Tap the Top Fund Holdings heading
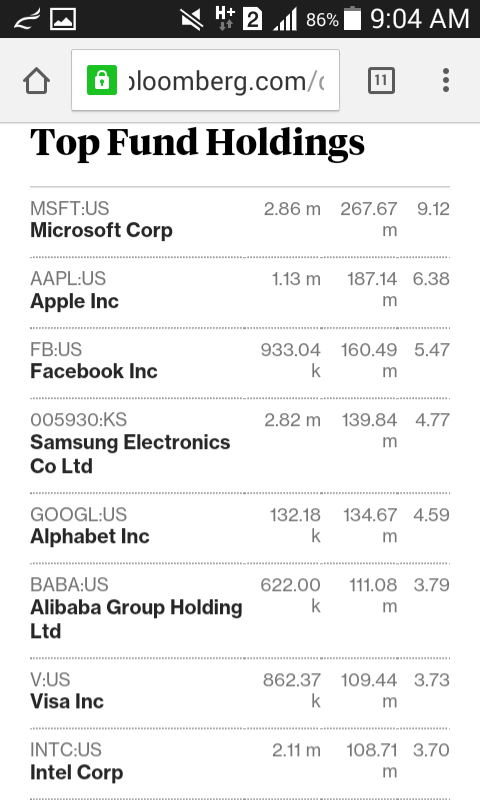 pos(197,142)
